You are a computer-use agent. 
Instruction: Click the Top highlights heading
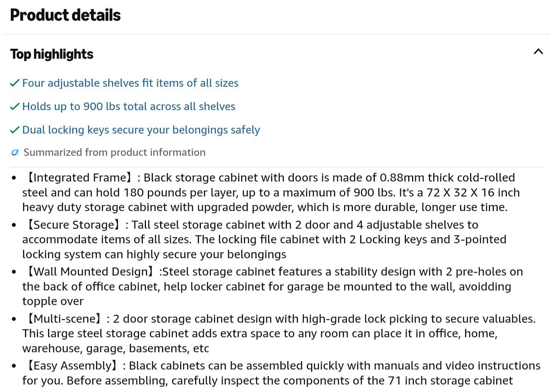point(52,54)
